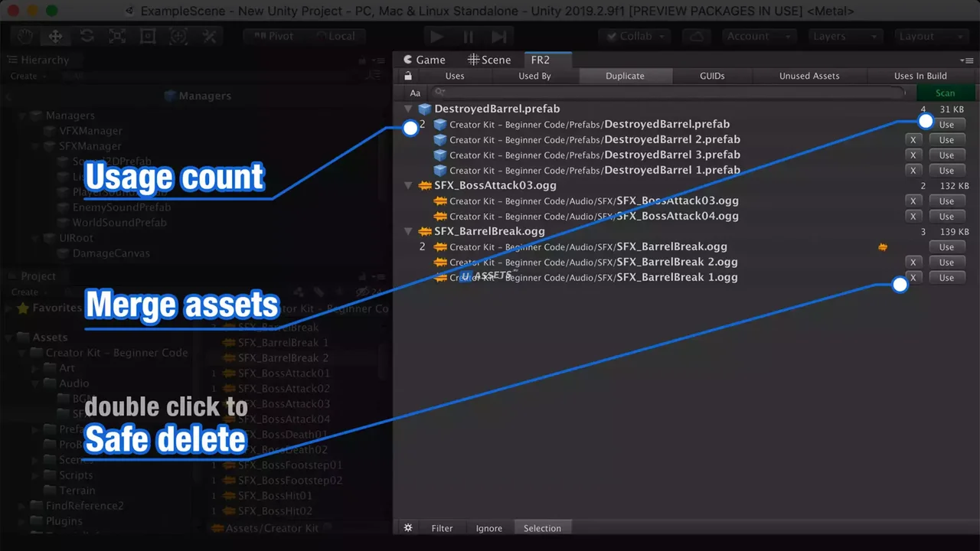Open the Uses tab in FR2
Screen dimensions: 980x551
click(455, 76)
